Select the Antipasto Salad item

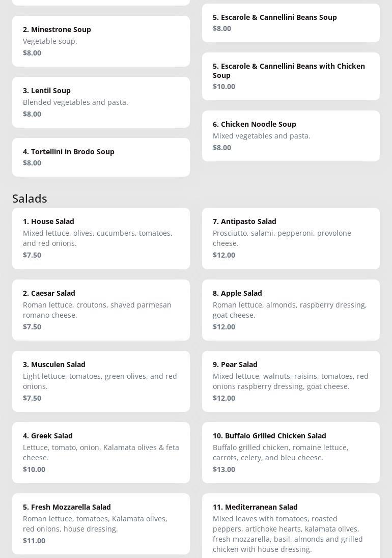(x=291, y=238)
